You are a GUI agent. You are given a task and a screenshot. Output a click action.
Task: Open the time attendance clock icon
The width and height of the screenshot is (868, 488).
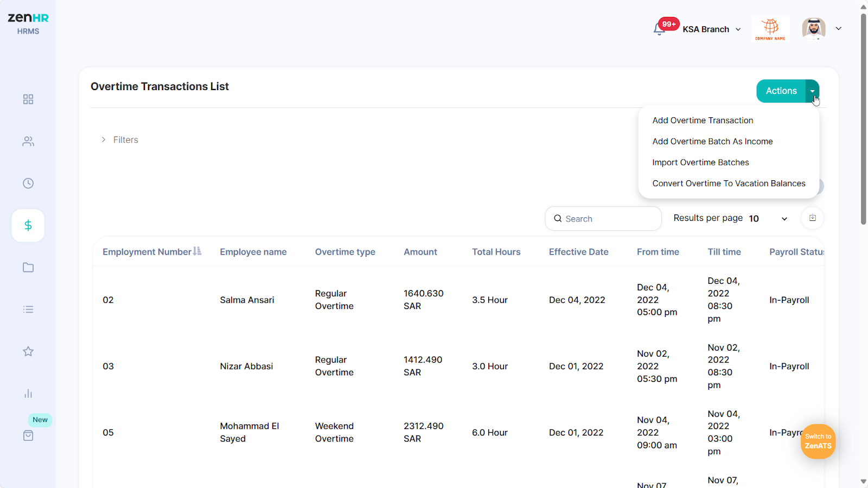pos(28,183)
